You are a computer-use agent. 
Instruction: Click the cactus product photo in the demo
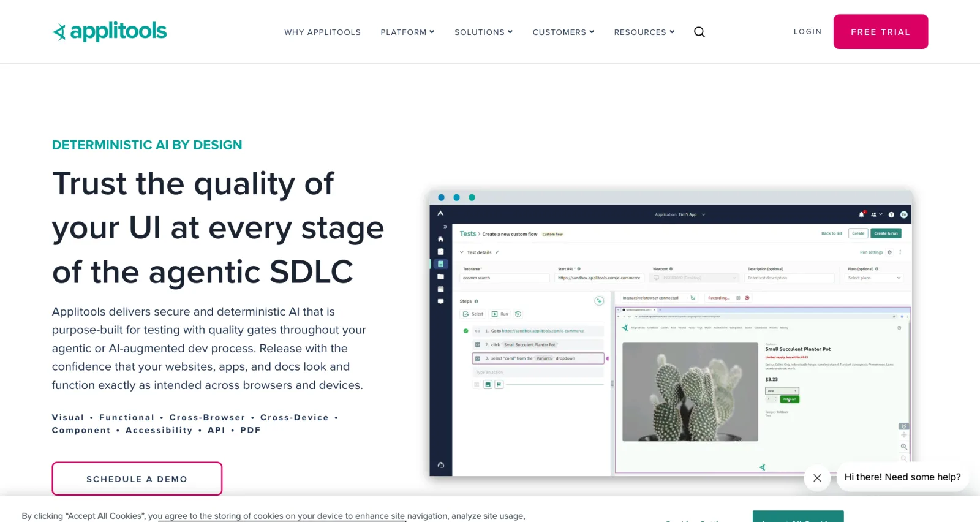click(690, 391)
